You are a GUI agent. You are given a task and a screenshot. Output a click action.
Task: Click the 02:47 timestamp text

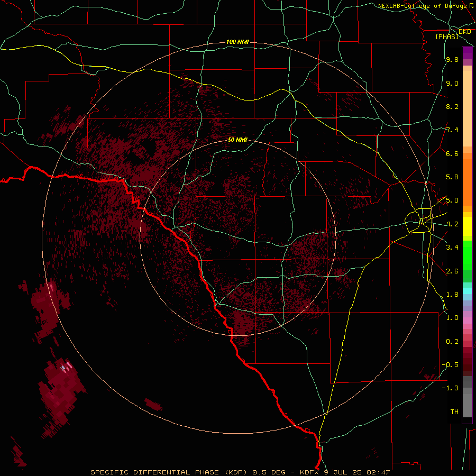tap(378, 472)
